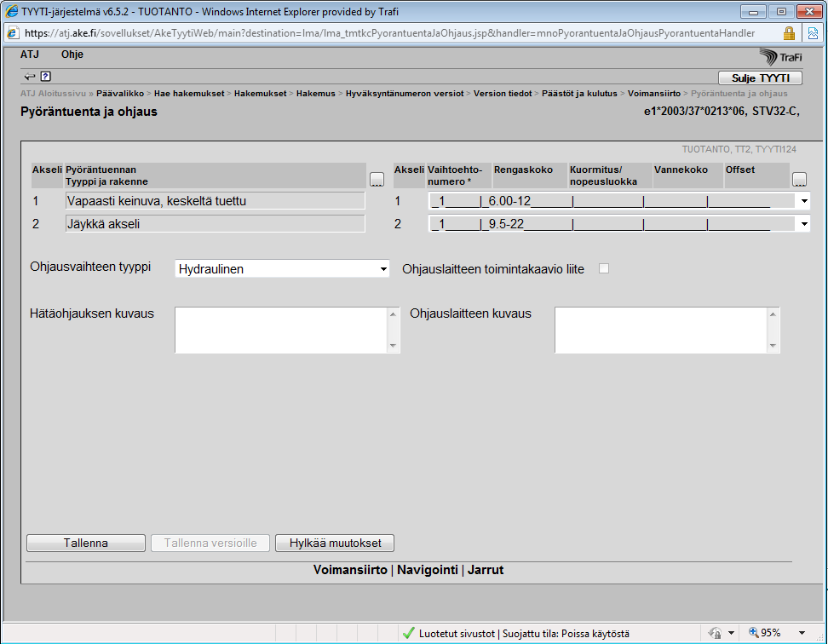Click Luotetut sivustot status bar text
Image resolution: width=828 pixels, height=644 pixels.
pos(457,634)
